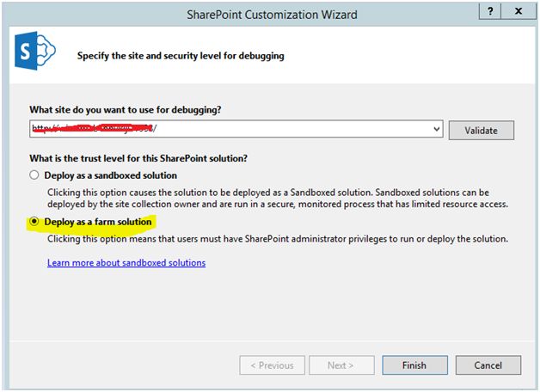Open help with the question mark button
The image size is (540, 392).
(490, 11)
